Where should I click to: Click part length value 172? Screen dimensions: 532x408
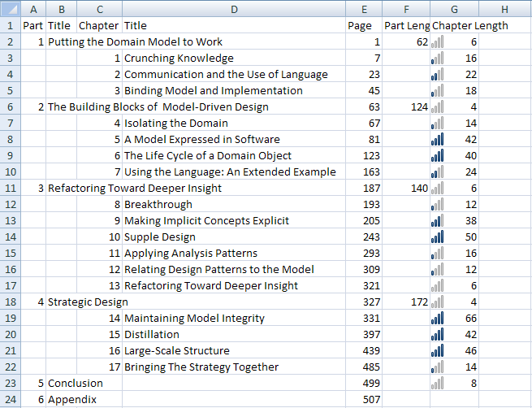406,302
